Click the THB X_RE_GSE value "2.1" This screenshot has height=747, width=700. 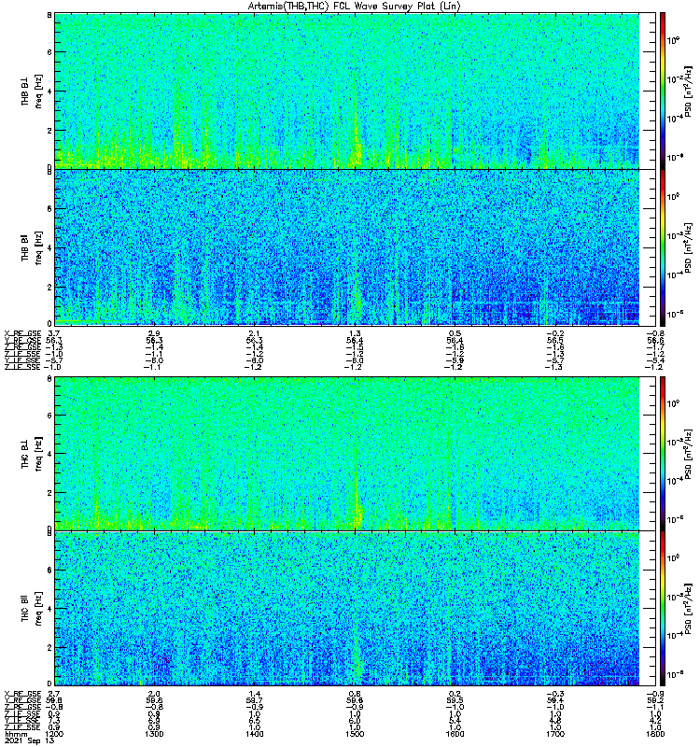pos(254,333)
